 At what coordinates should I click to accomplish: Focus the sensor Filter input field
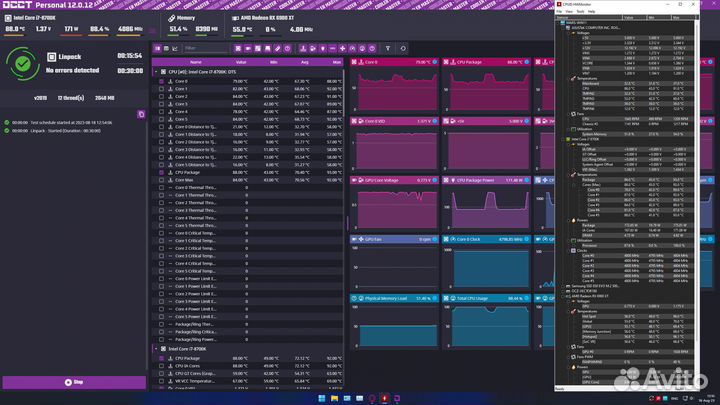click(205, 48)
